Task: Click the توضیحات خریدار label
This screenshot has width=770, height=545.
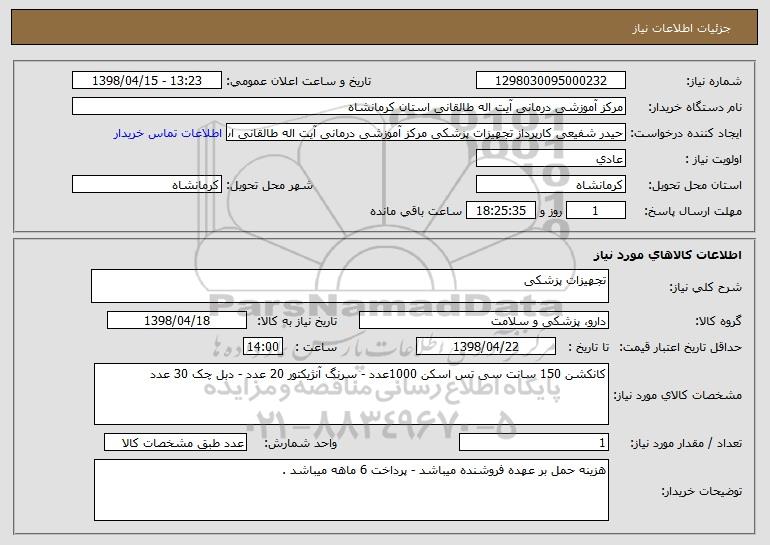Action: click(x=702, y=491)
